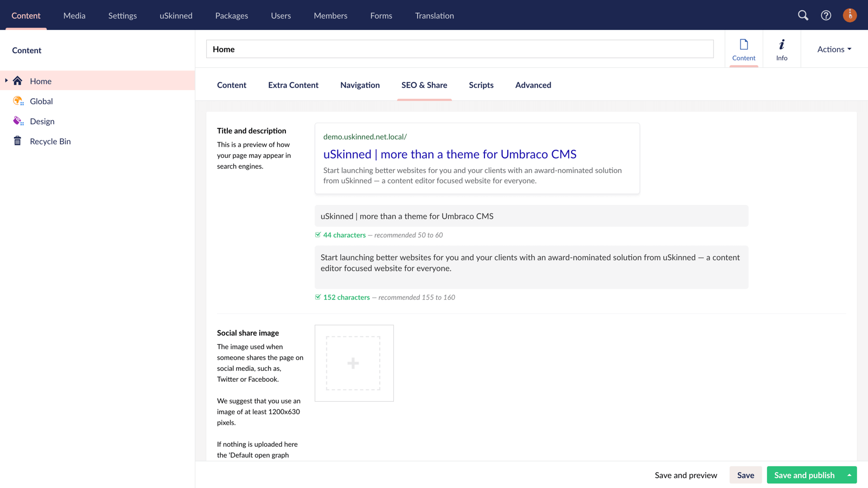The width and height of the screenshot is (868, 488).
Task: Click the Content document icon near Actions
Action: (x=744, y=49)
